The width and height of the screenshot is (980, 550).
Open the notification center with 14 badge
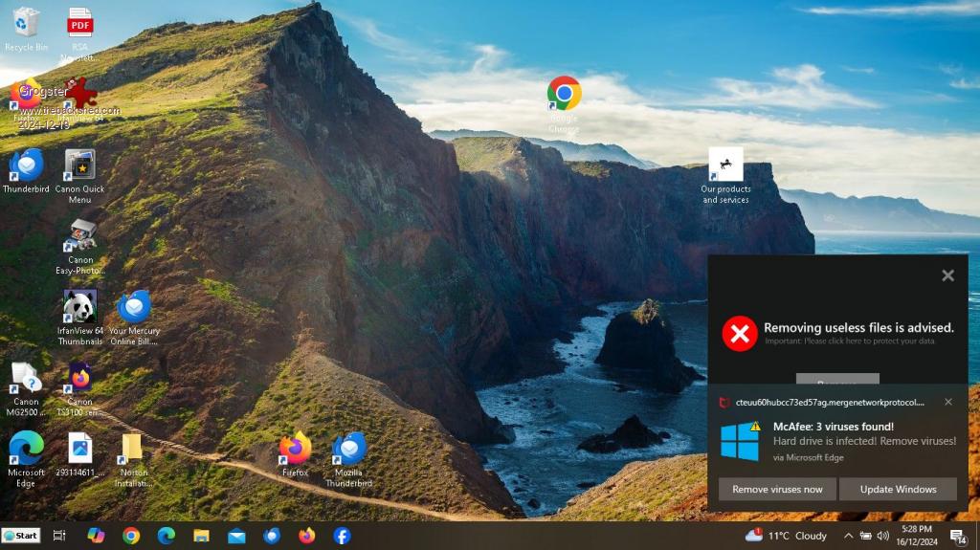click(957, 537)
